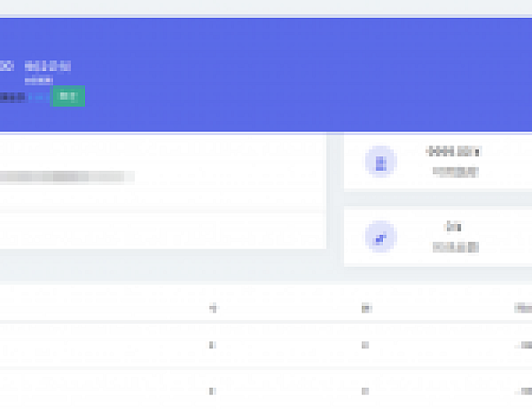Select the second row's value under the second narrow column
Image resolution: width=532 pixels, height=409 pixels.
(x=365, y=391)
